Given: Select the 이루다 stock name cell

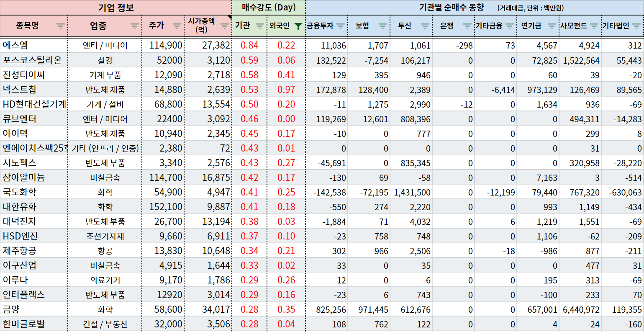Looking at the screenshot, I should (x=34, y=280).
